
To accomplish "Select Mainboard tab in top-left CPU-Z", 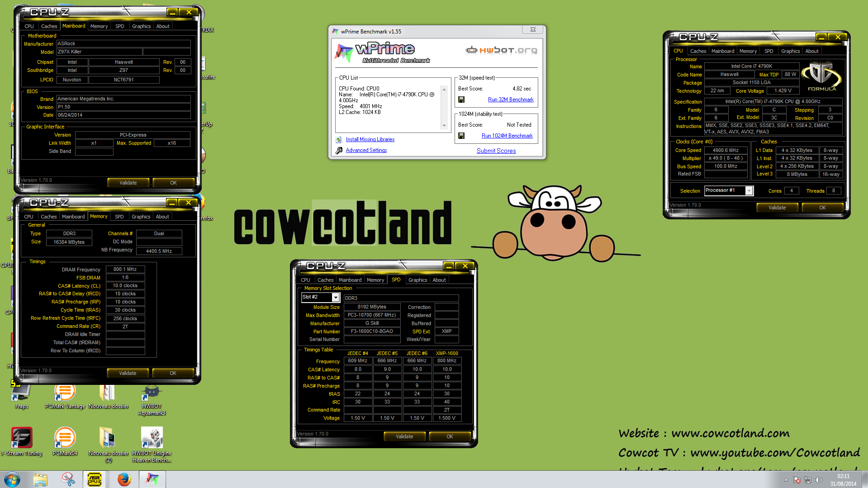I will (74, 26).
